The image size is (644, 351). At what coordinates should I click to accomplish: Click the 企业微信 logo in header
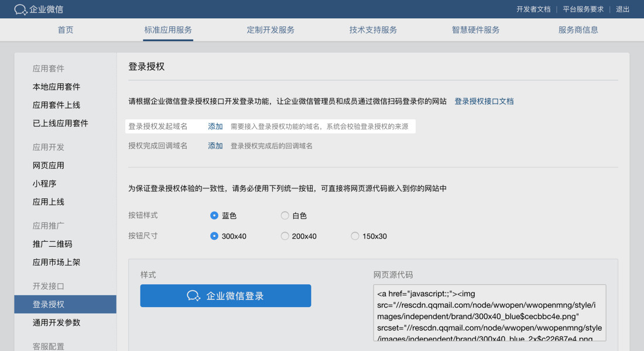tap(39, 9)
